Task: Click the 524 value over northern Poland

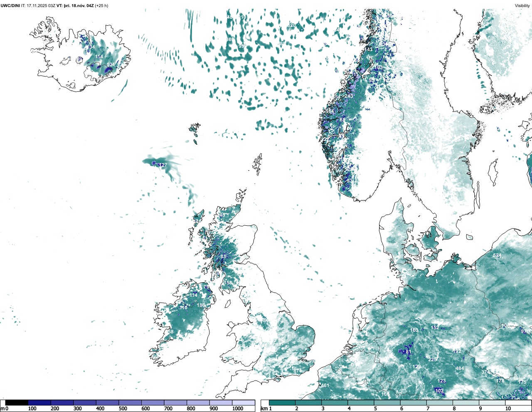Action: pos(497,255)
